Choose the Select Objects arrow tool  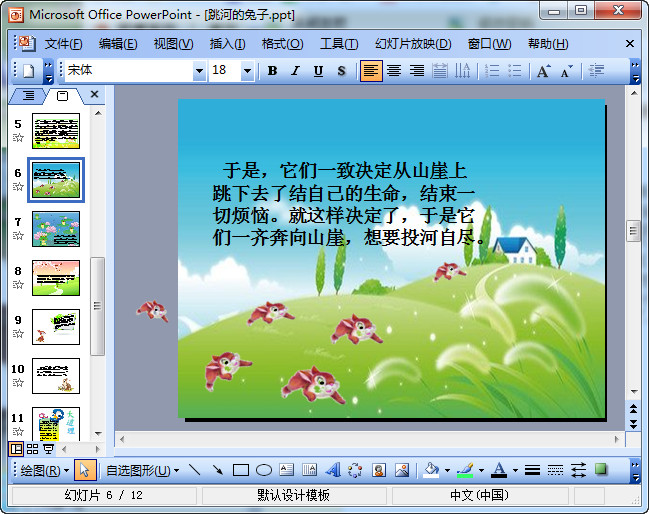tap(85, 471)
